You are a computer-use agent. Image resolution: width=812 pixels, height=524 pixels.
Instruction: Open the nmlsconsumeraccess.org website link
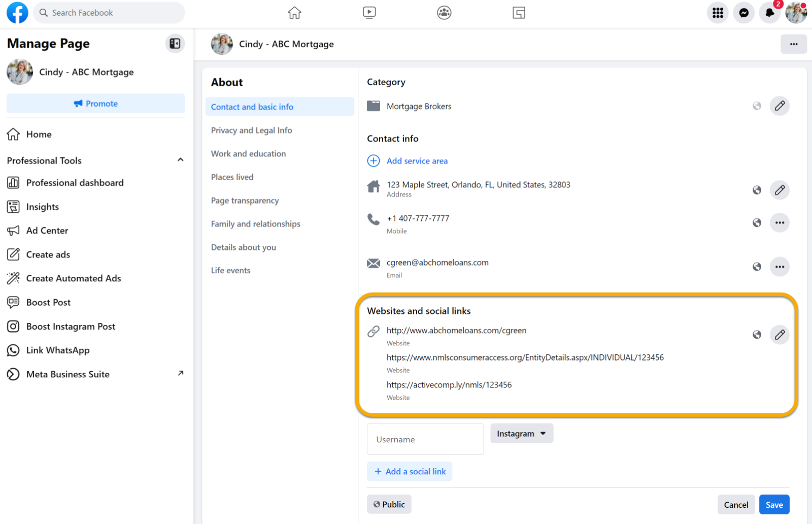click(x=525, y=357)
